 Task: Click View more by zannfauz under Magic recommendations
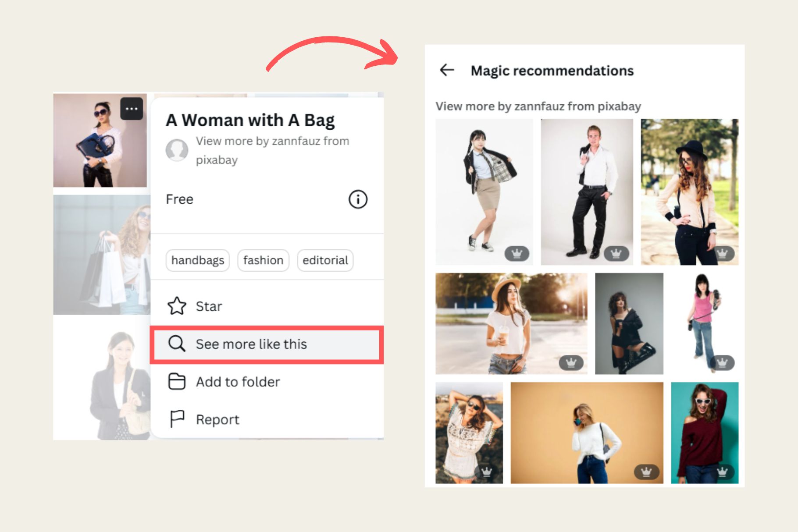tap(538, 106)
